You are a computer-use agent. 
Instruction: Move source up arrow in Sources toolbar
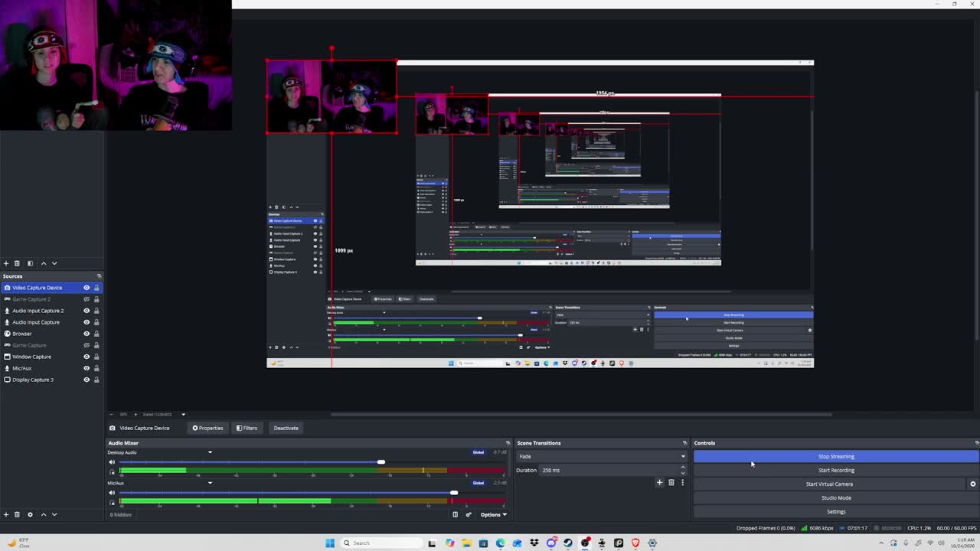click(x=44, y=514)
